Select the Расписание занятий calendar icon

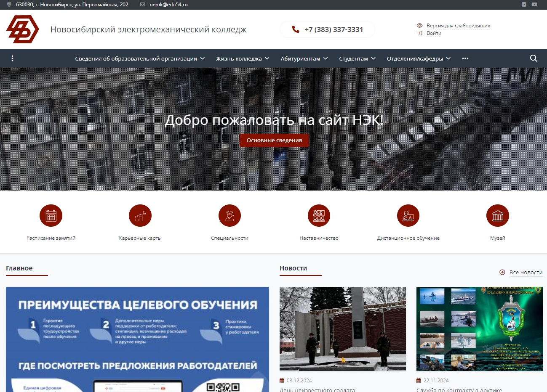click(x=51, y=215)
